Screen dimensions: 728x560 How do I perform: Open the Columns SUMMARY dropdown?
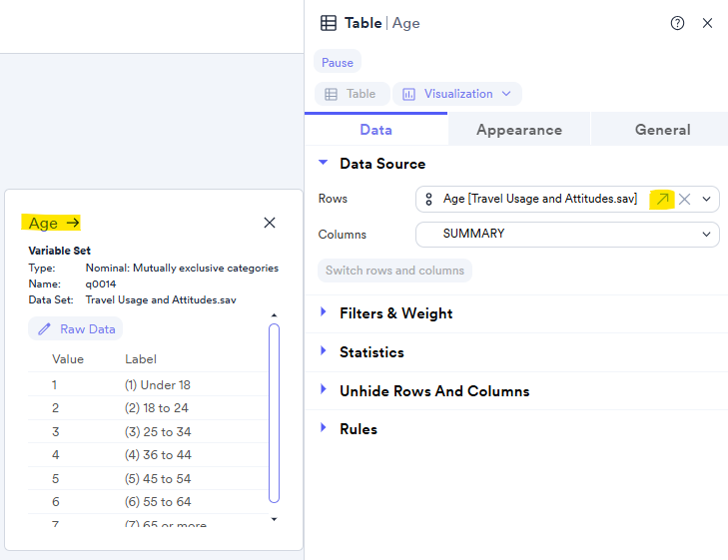click(x=567, y=235)
